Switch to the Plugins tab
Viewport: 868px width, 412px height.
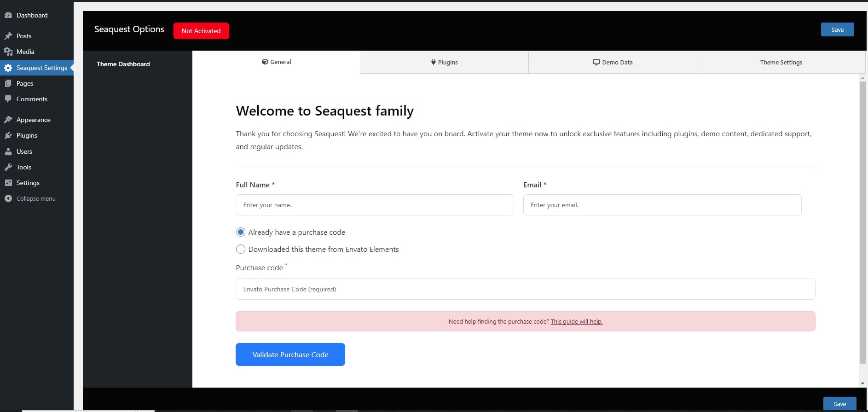(x=444, y=62)
